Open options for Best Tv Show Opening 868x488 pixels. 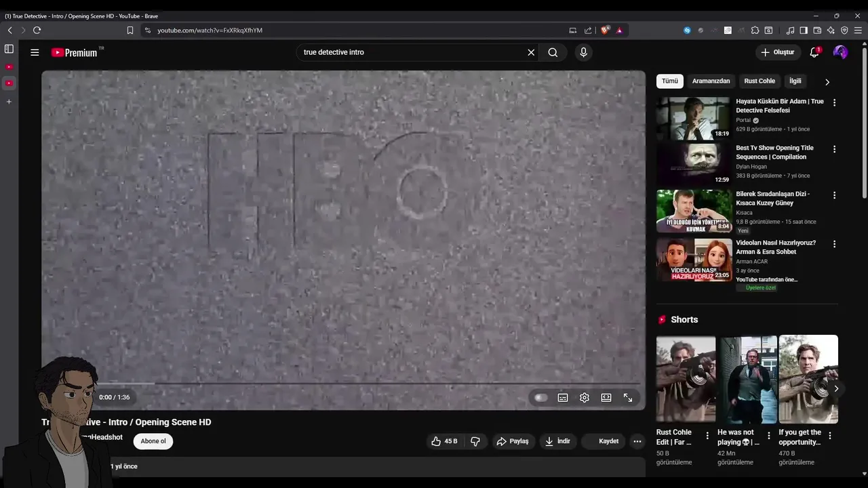pos(834,149)
